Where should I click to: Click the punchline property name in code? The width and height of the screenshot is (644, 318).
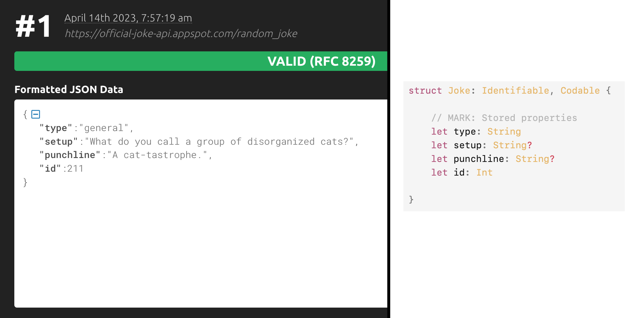point(479,159)
